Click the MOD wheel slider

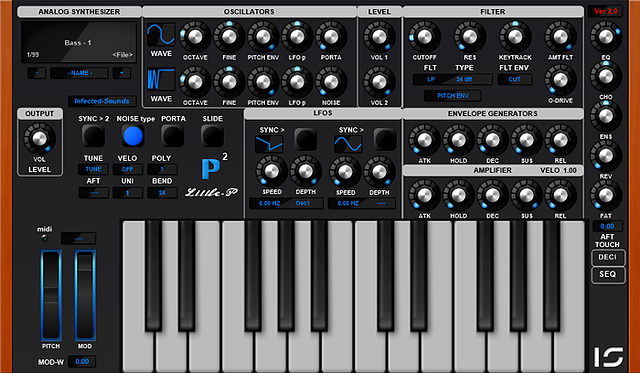[x=85, y=295]
